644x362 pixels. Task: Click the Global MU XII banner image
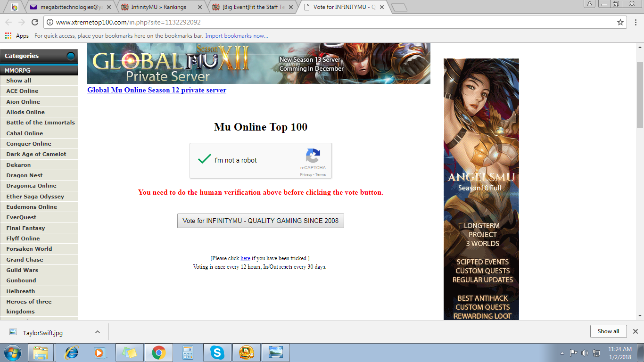[x=259, y=63]
